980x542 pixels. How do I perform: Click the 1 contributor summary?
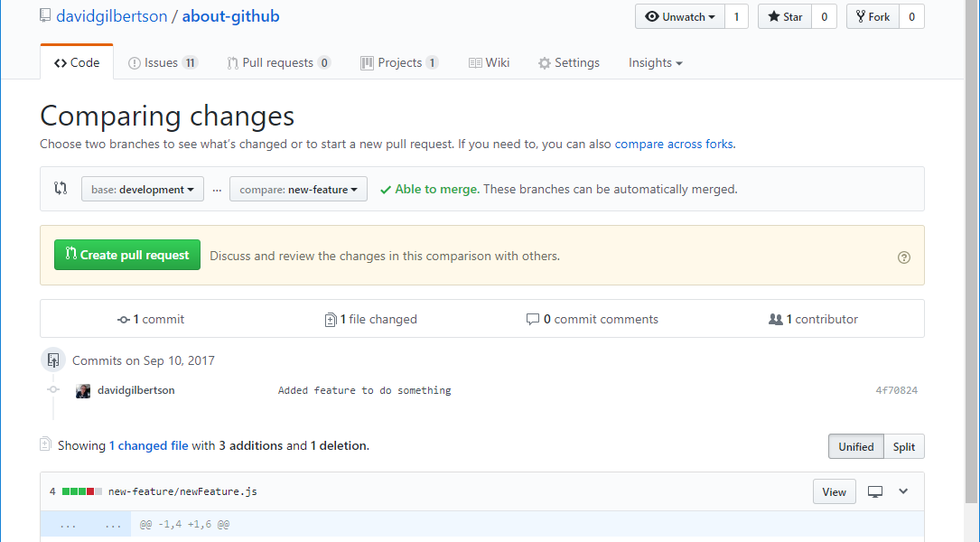tap(813, 320)
